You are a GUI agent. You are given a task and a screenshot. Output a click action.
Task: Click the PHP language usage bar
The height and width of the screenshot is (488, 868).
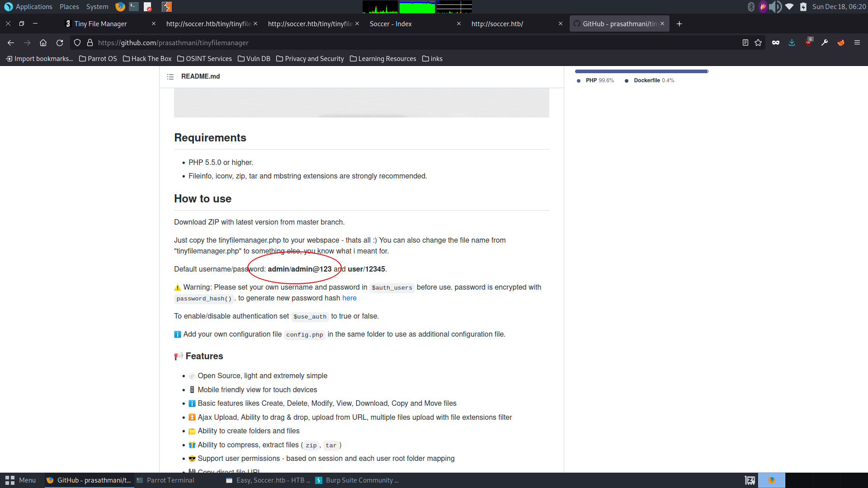pyautogui.click(x=641, y=71)
